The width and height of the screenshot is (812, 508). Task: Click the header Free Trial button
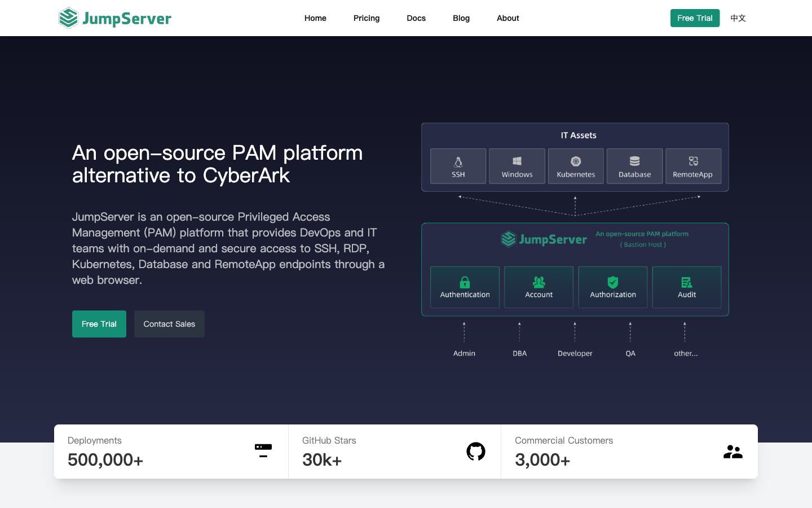click(x=695, y=18)
